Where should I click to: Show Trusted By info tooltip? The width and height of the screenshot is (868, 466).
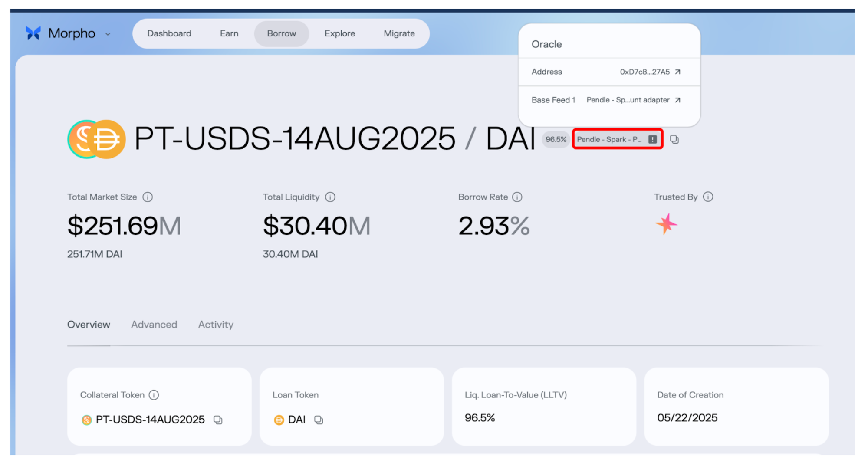708,197
